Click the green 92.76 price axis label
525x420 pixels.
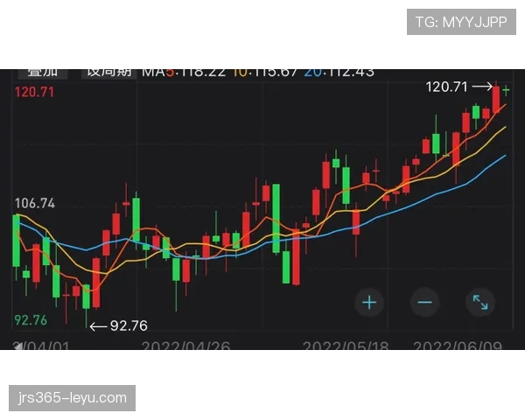coord(31,320)
